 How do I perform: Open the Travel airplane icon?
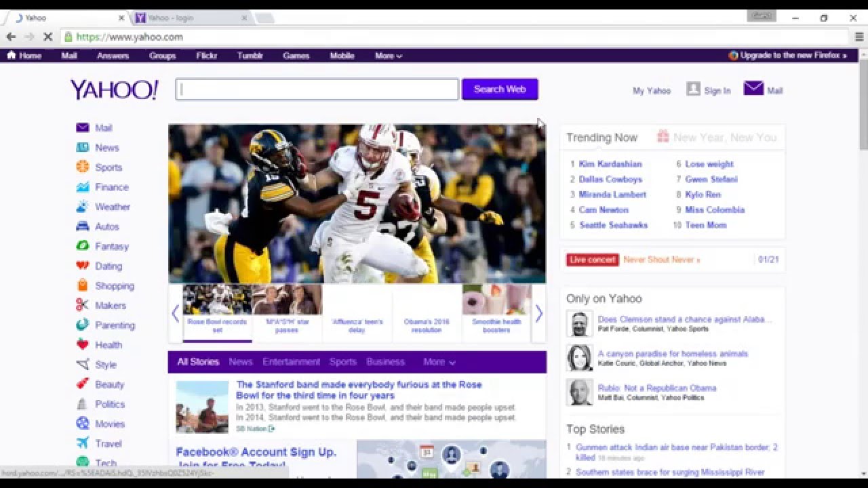[83, 443]
